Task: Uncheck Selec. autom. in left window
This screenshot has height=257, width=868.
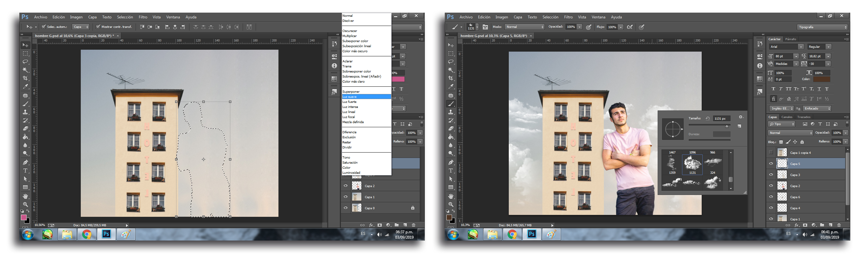Action: pyautogui.click(x=43, y=27)
